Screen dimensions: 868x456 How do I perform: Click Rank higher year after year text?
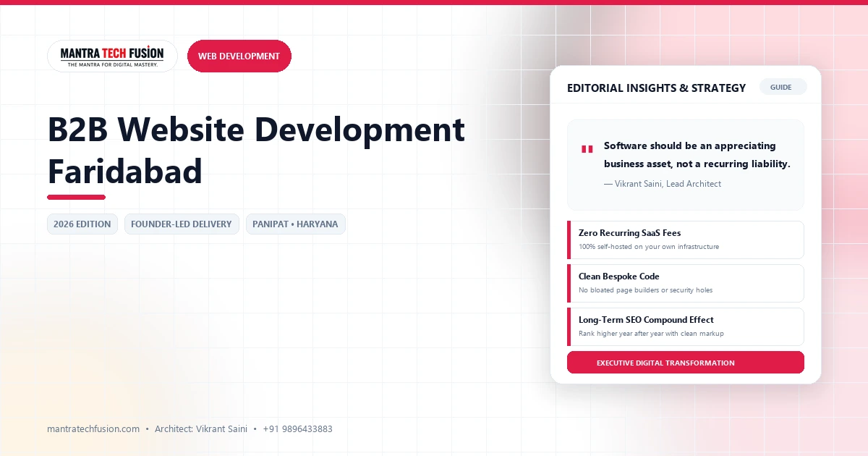pos(651,334)
